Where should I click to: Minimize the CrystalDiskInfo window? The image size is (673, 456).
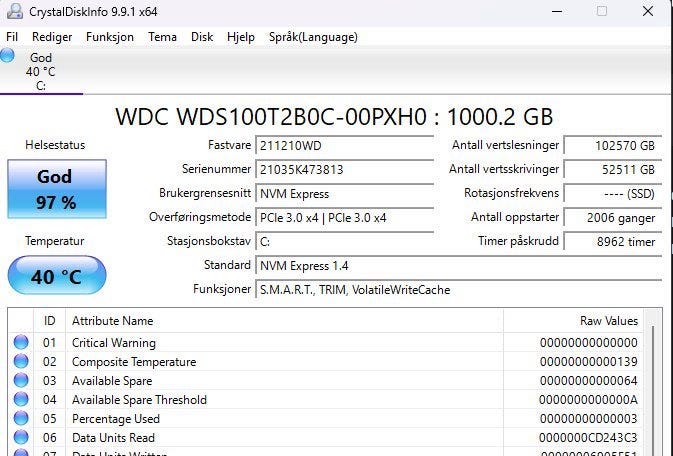(x=557, y=11)
